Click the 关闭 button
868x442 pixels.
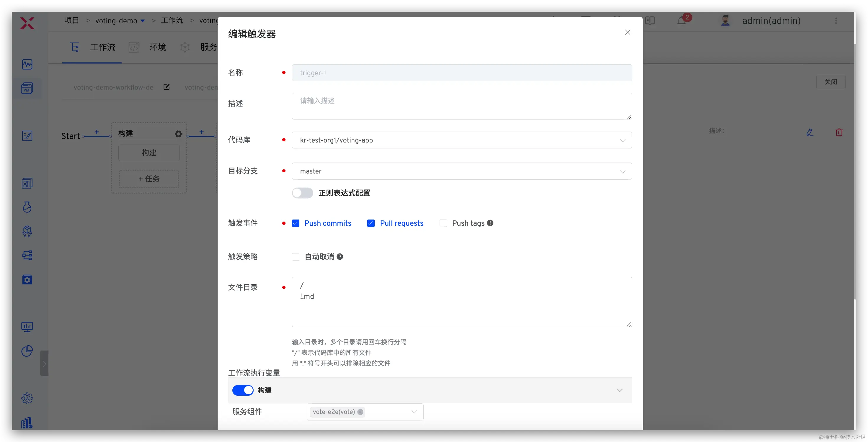[x=831, y=82]
